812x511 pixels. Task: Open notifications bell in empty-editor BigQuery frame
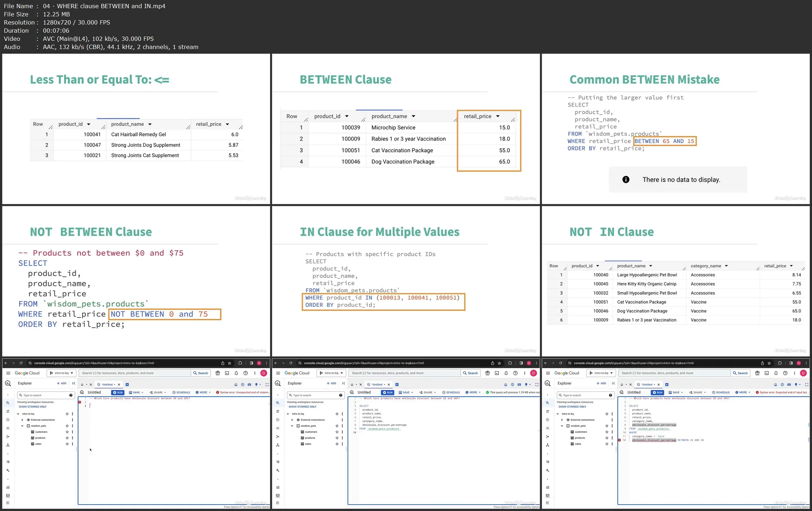click(236, 373)
